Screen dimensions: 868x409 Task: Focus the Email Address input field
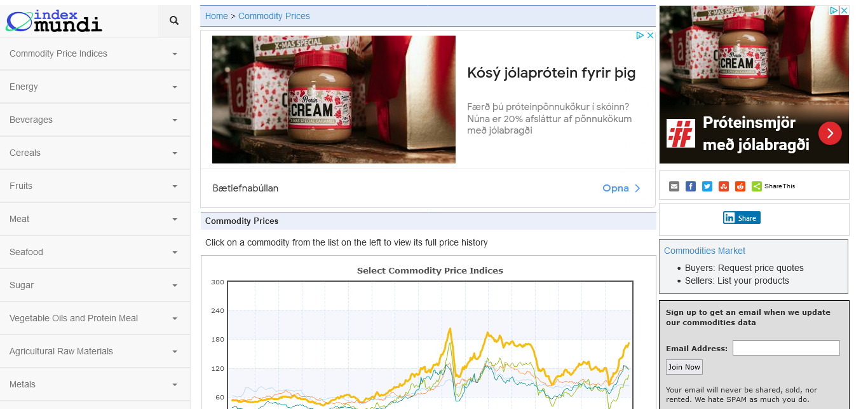(786, 348)
